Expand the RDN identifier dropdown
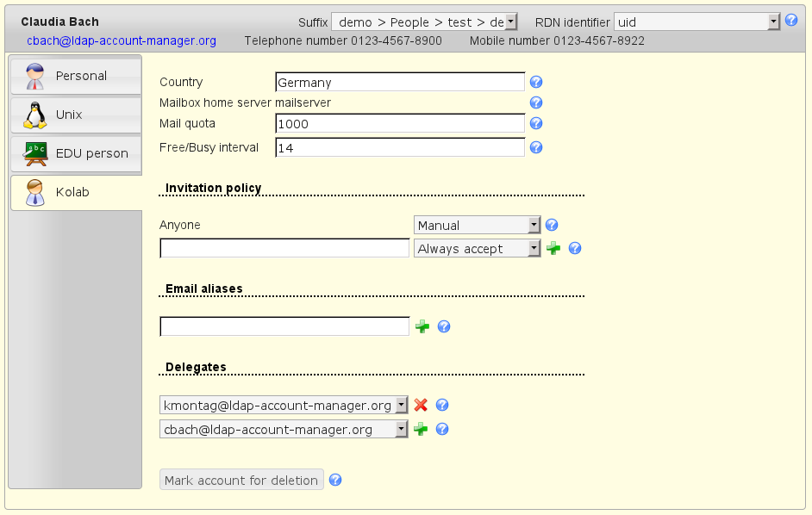 696,22
